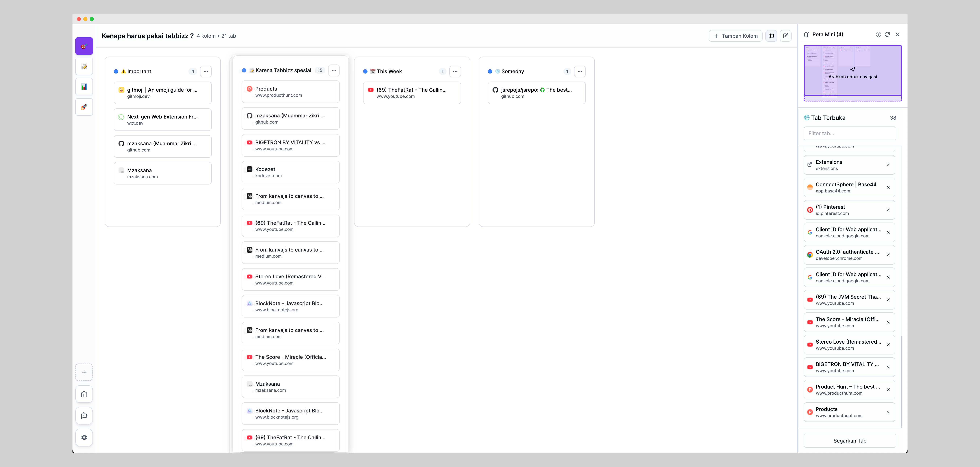
Task: Click the Someday column color dot
Action: coord(490,72)
